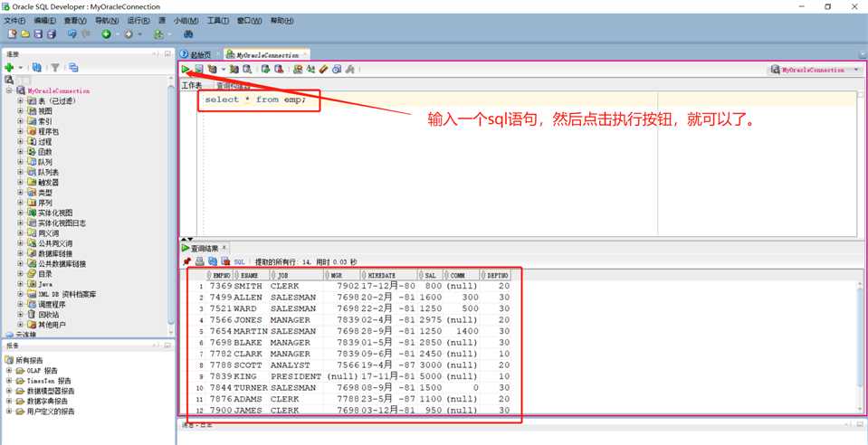Image resolution: width=868 pixels, height=445 pixels.
Task: Click the Undo icon in main toolbar
Action: pos(72,34)
